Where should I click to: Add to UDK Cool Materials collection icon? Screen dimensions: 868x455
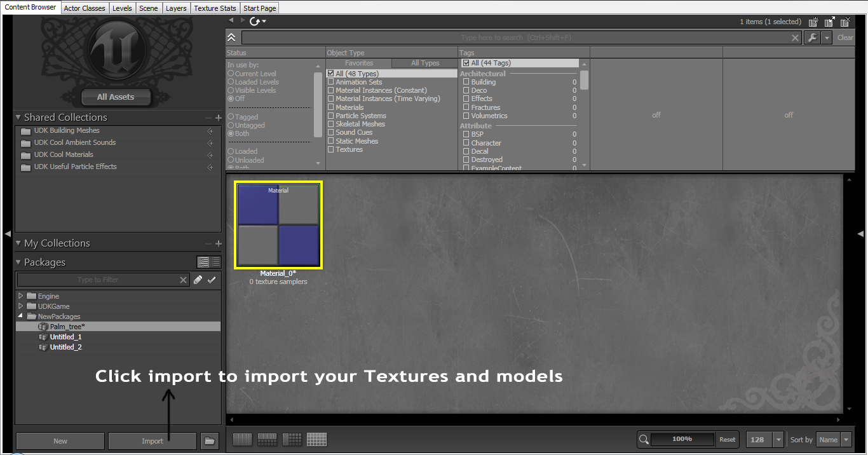pyautogui.click(x=210, y=155)
